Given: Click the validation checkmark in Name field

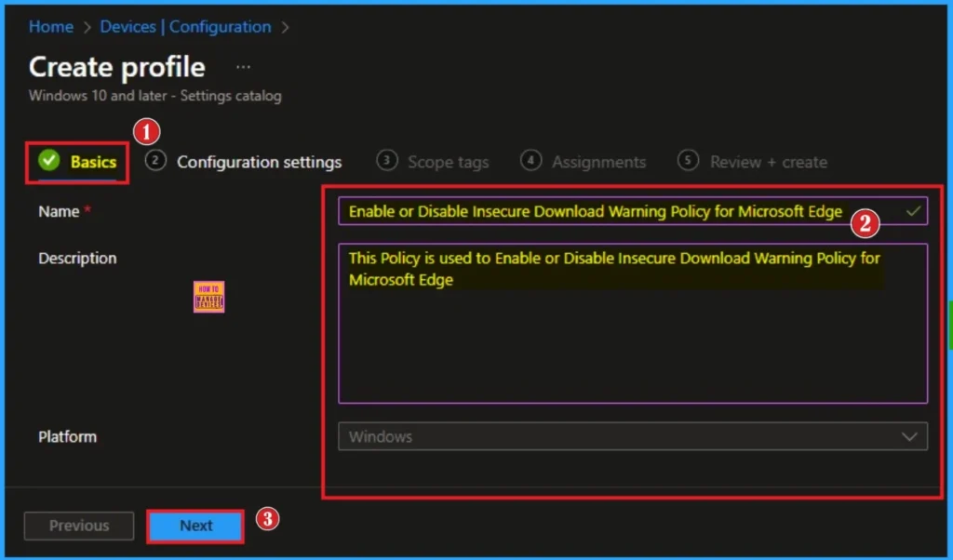Looking at the screenshot, I should [913, 211].
